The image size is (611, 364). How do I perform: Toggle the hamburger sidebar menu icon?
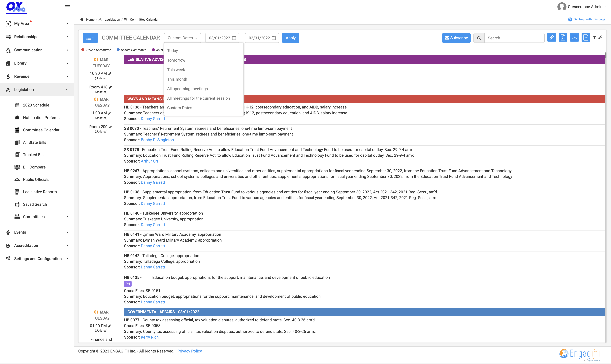pyautogui.click(x=67, y=7)
